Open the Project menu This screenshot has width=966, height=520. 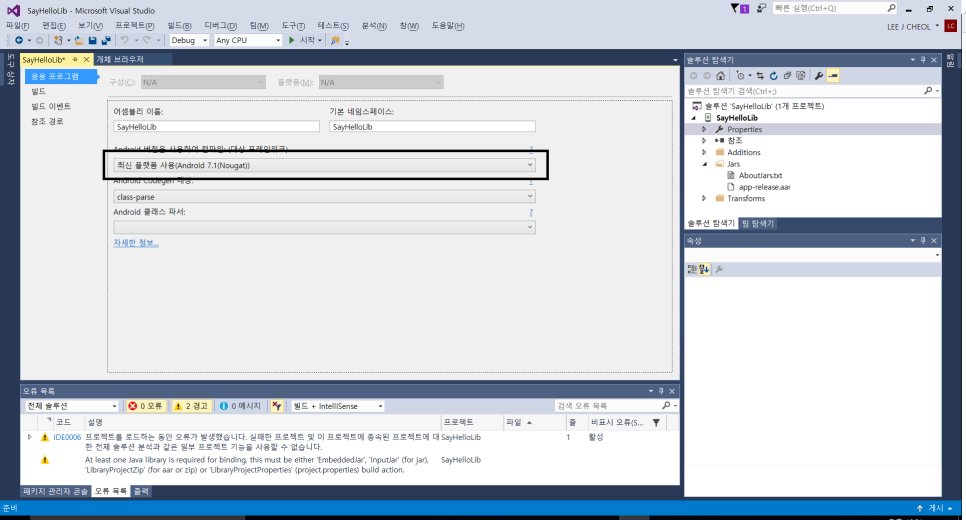tap(134, 26)
